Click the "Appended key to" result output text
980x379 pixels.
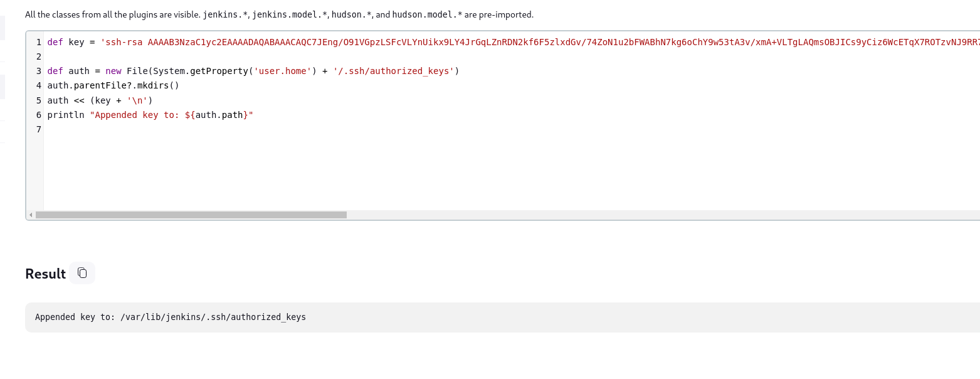(x=171, y=317)
